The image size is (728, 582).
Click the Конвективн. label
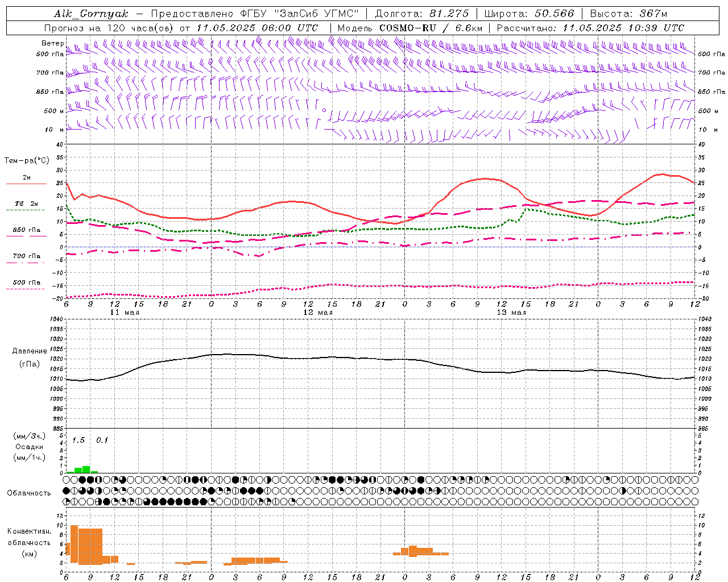(x=29, y=531)
